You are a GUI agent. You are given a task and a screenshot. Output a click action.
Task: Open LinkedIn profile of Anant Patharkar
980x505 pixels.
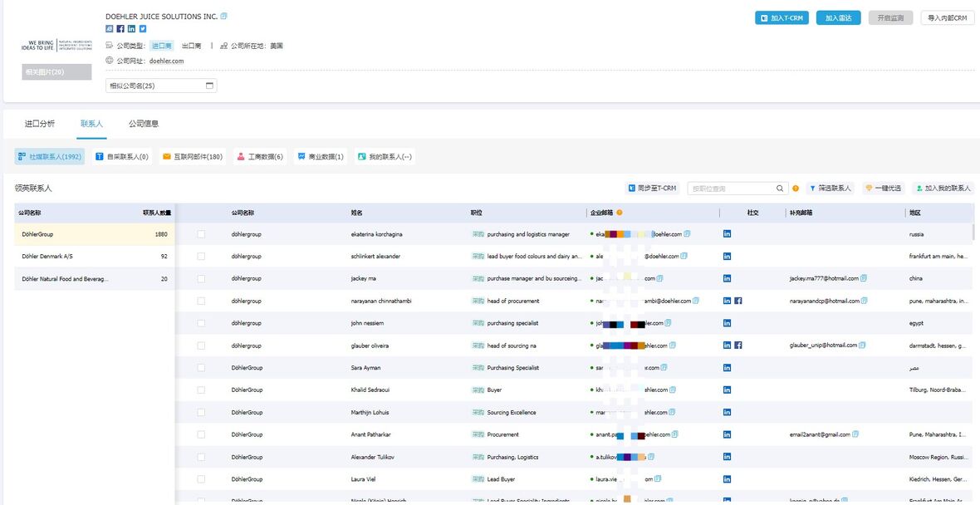click(x=727, y=434)
